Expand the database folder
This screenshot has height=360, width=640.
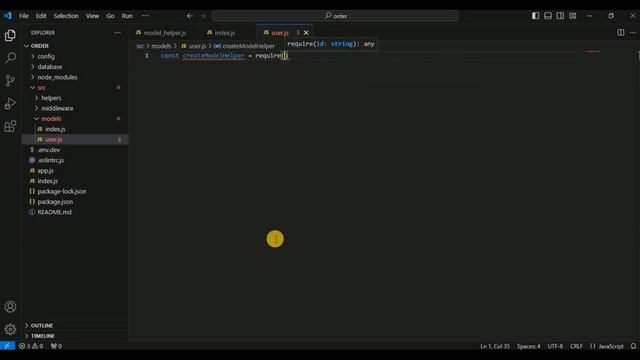[50, 67]
